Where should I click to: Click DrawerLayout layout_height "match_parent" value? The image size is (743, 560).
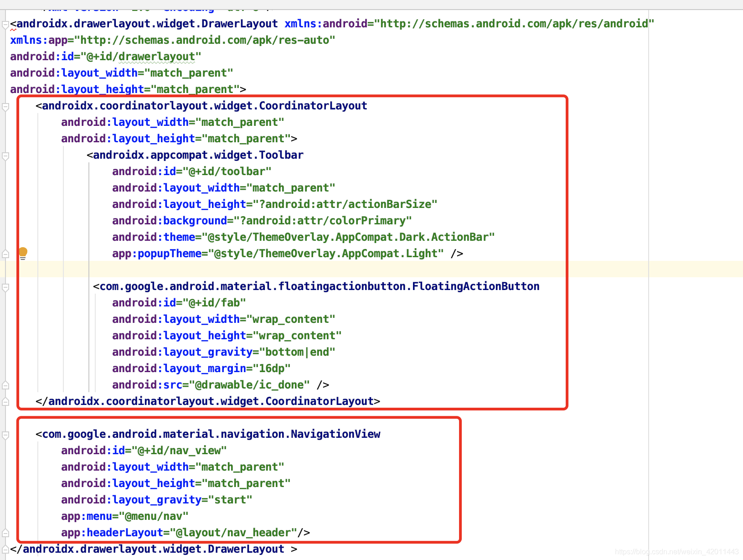click(195, 89)
